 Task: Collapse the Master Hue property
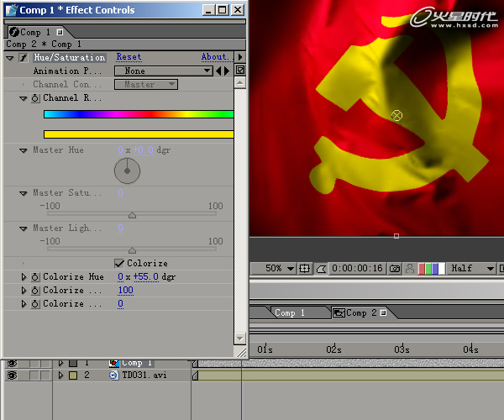point(24,150)
